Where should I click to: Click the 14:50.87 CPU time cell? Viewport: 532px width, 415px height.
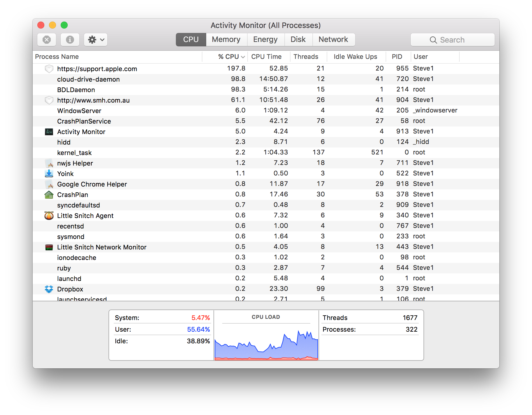[x=274, y=79]
